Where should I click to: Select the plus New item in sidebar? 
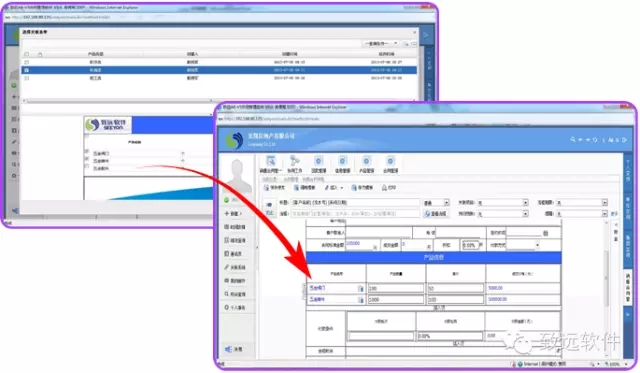pos(233,213)
